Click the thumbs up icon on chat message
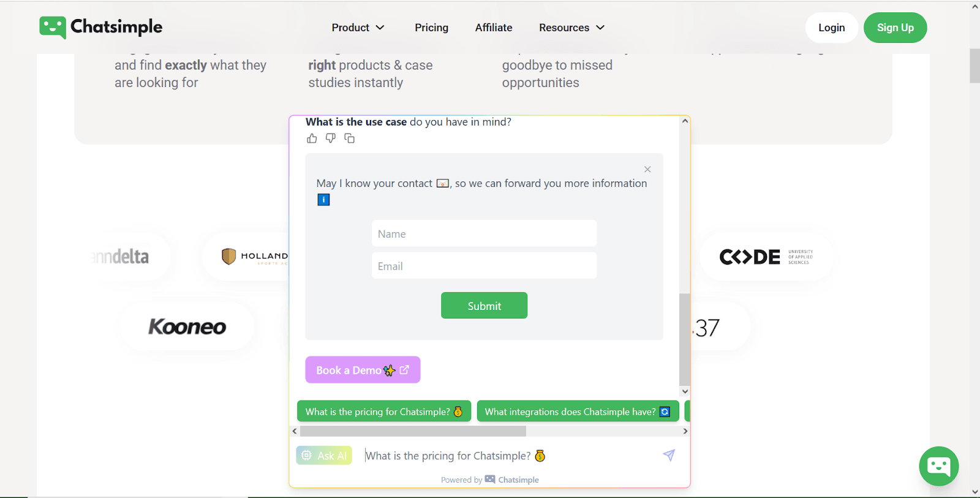 [x=312, y=138]
